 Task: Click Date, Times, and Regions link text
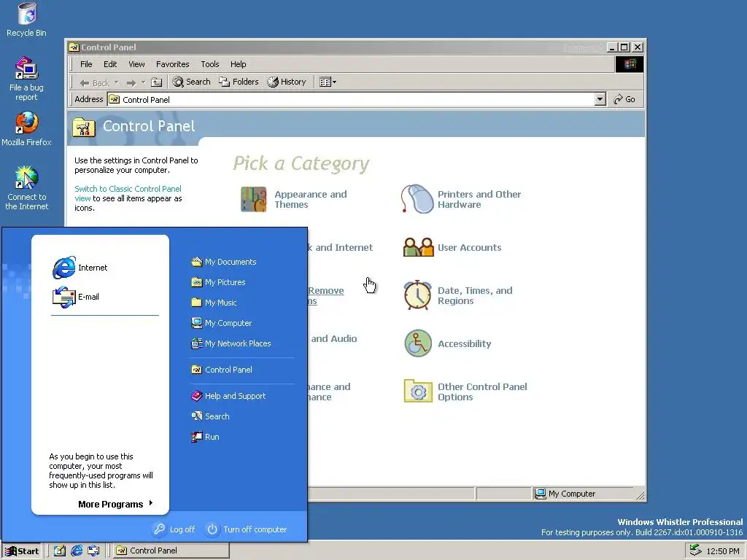[475, 296]
